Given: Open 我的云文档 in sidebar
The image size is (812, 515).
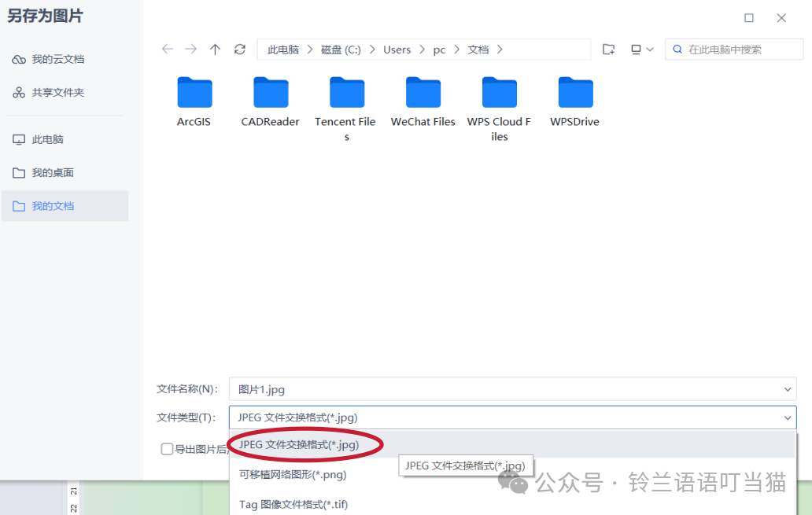Looking at the screenshot, I should (48, 60).
